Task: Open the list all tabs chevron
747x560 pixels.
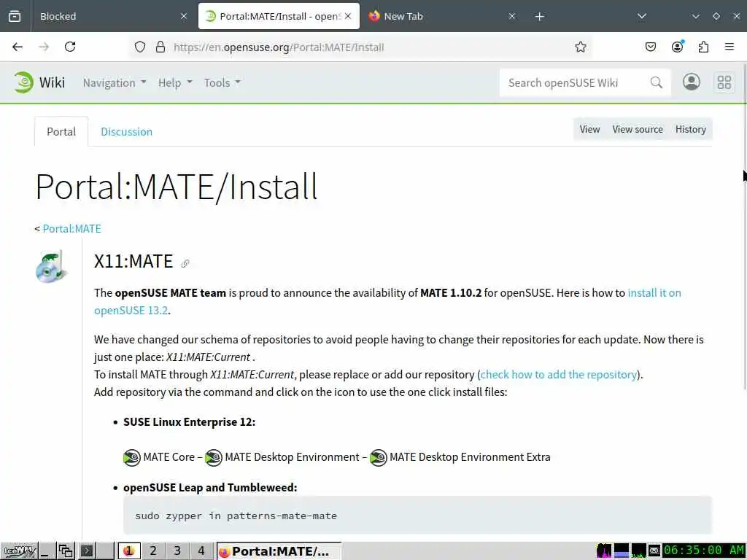Action: (642, 16)
